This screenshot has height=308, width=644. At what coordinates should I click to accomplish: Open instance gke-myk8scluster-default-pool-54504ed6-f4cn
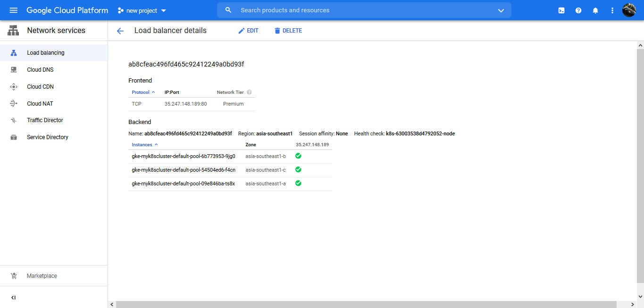(x=184, y=170)
